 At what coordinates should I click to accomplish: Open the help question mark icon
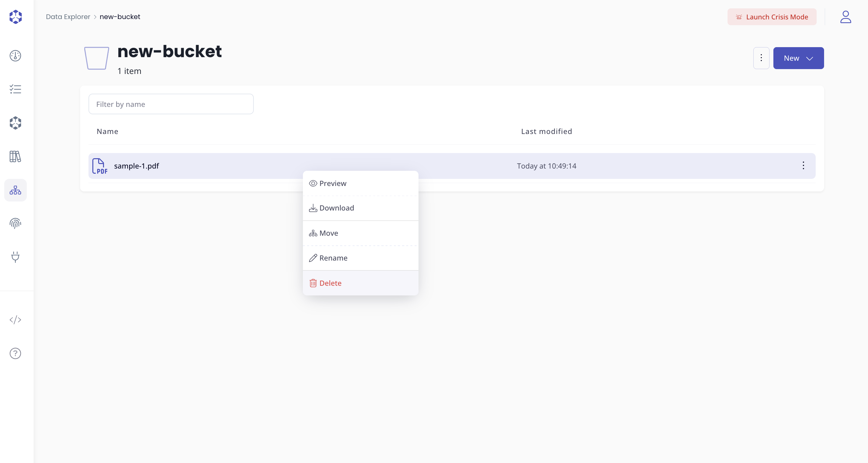click(15, 354)
